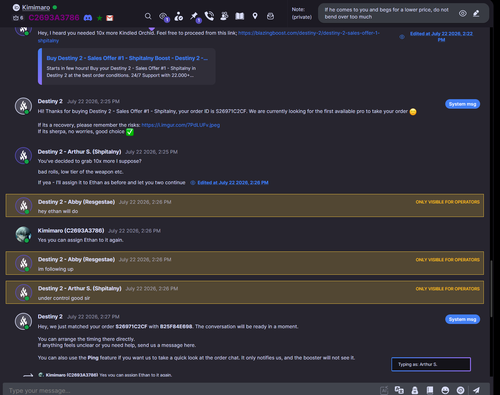
Task: Click the C2693A3786 customer ID
Action: point(54,18)
